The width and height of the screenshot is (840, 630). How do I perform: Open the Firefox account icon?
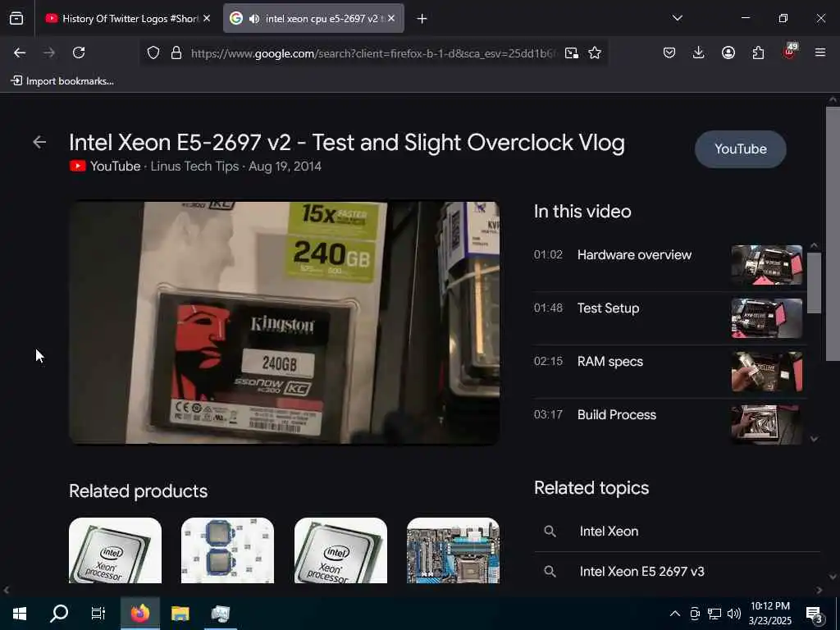click(x=728, y=52)
